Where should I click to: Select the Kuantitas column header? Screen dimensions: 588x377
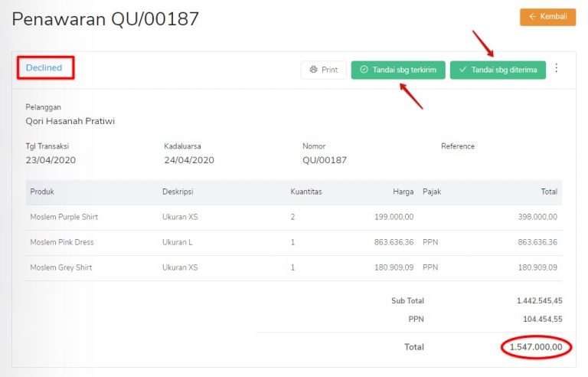(x=306, y=192)
